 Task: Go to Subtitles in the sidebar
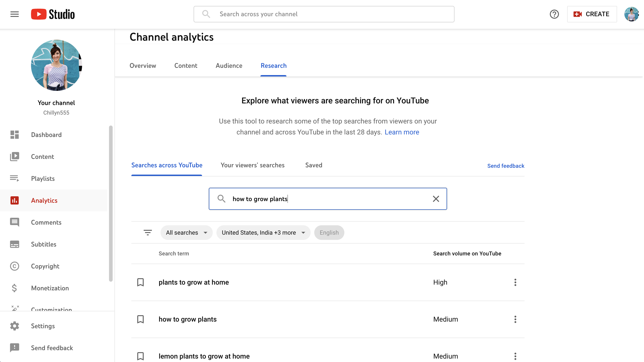(x=44, y=244)
